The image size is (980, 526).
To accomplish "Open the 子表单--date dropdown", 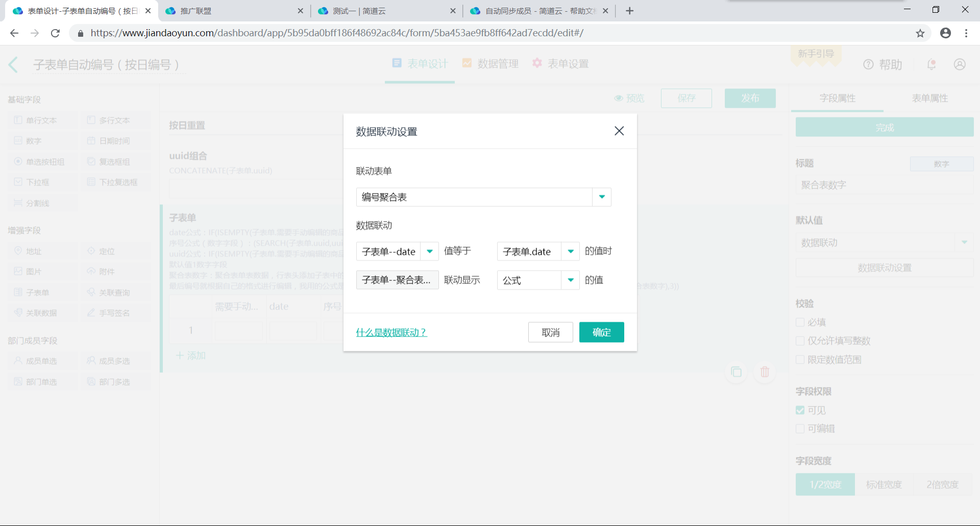I will click(429, 251).
